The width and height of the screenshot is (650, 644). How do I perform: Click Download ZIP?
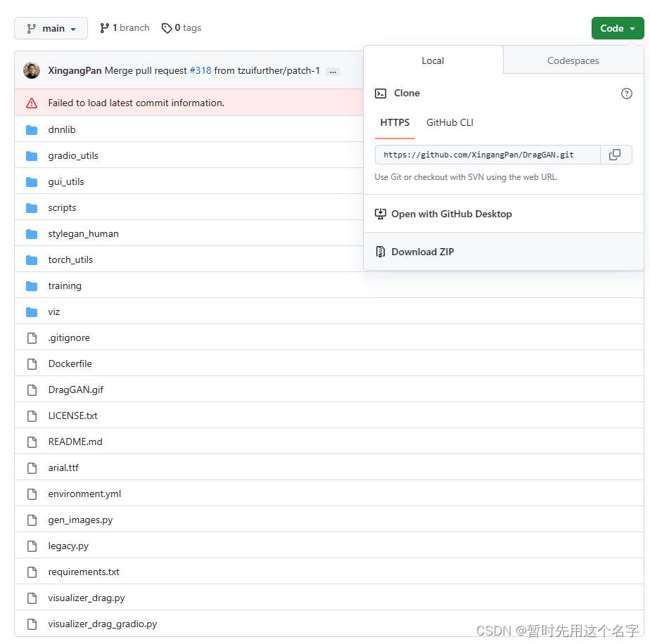(x=503, y=252)
